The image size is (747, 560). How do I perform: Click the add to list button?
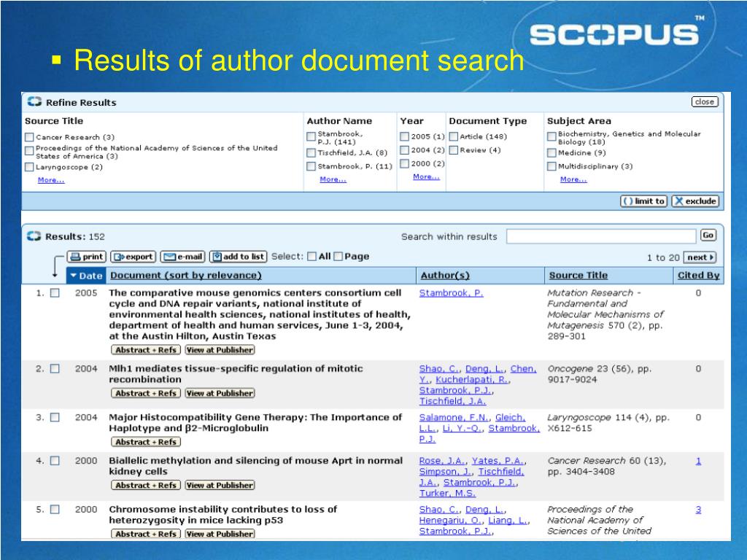pos(239,257)
